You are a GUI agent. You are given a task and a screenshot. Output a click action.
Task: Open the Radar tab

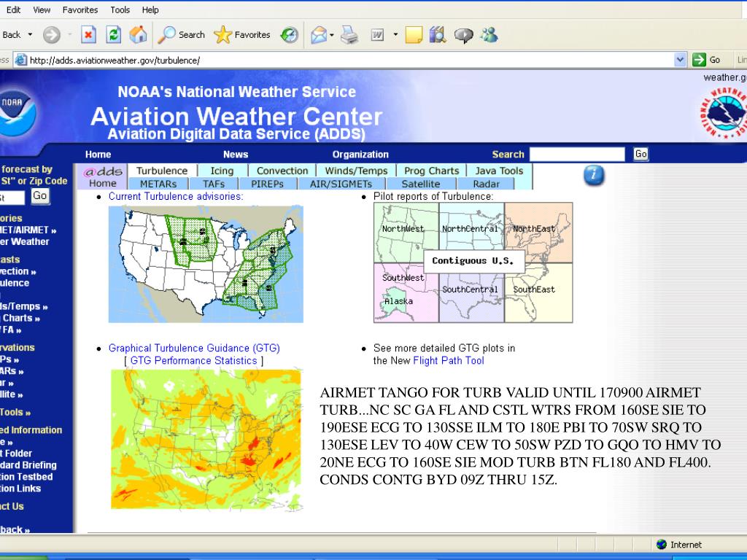pyautogui.click(x=486, y=184)
